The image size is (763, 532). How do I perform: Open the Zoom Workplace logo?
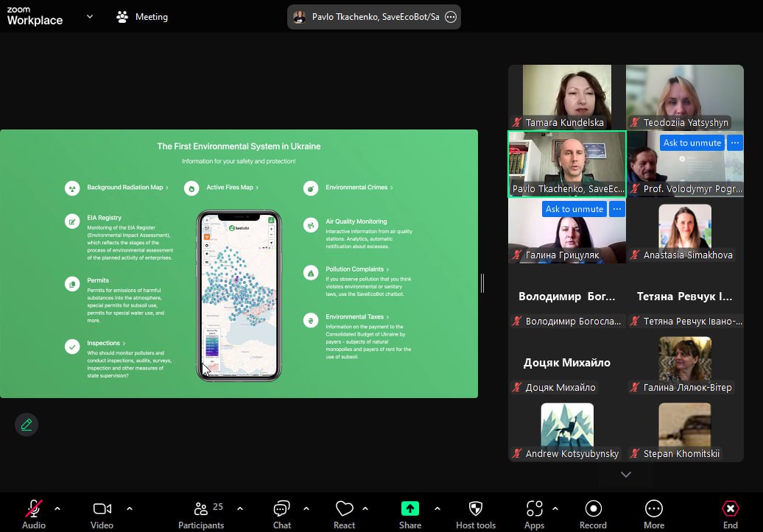35,16
